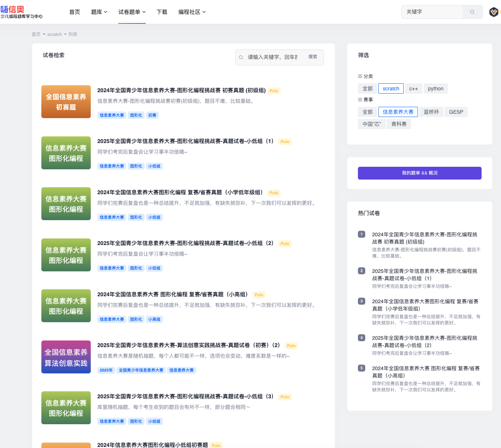This screenshot has width=501, height=448.
Task: Select the 中国"芯" contest filter
Action: (x=372, y=124)
